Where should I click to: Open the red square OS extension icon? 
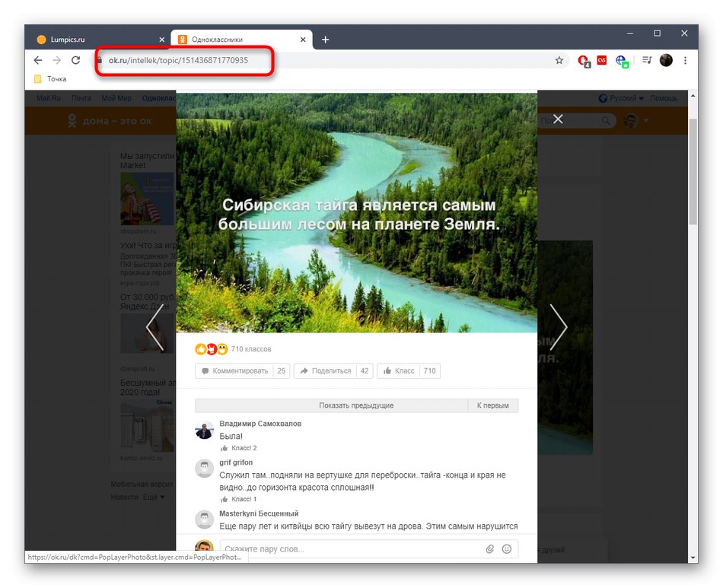click(x=602, y=60)
